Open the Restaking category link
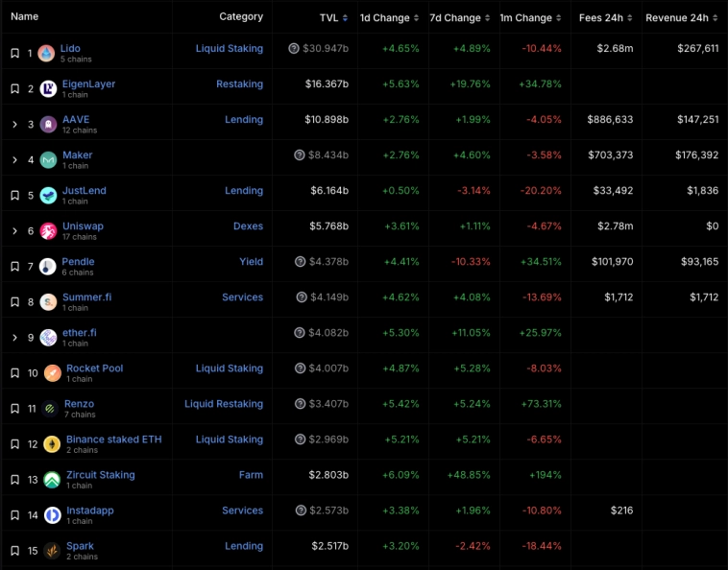The width and height of the screenshot is (728, 570). (239, 83)
